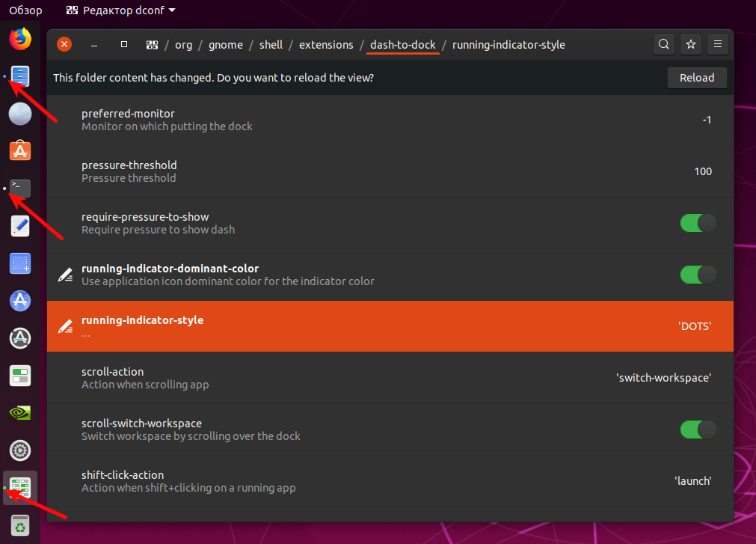
Task: Open the hamburger menu in dconf Editor
Action: [718, 44]
